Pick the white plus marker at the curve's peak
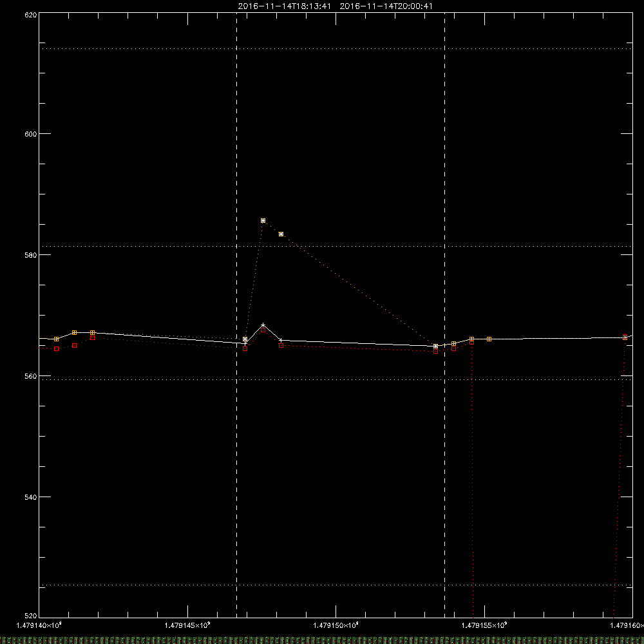This screenshot has width=644, height=644. (263, 325)
